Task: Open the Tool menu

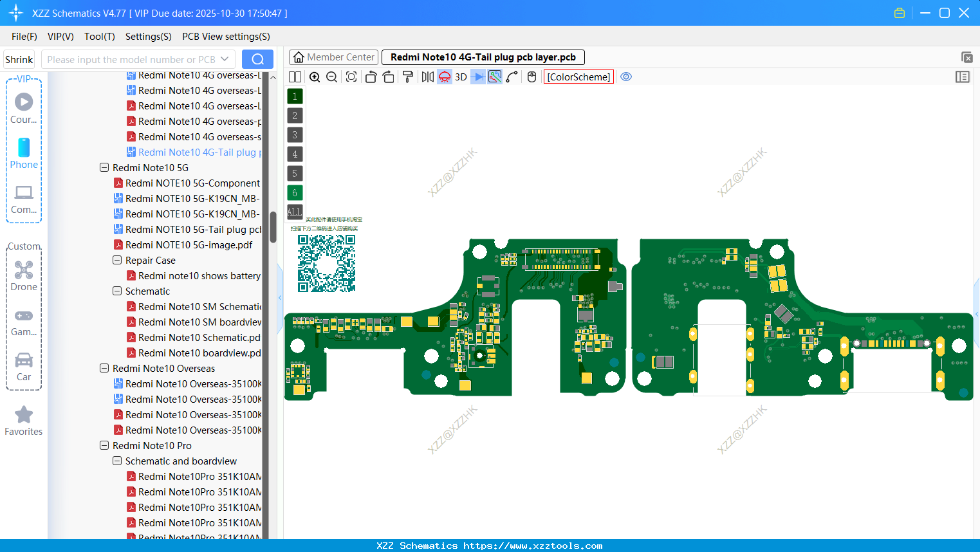Action: pos(99,37)
